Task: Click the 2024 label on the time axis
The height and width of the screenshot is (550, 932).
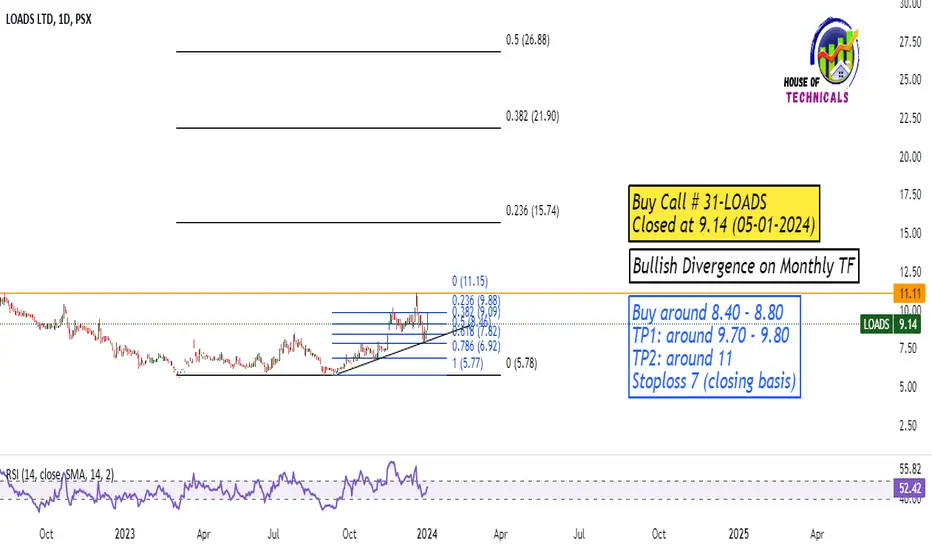Action: tap(427, 534)
